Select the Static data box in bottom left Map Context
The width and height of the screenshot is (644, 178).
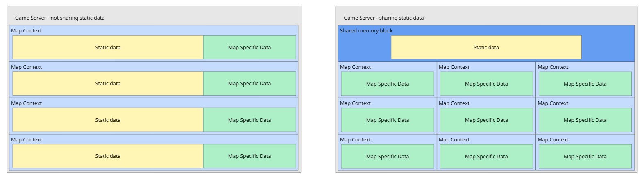108,156
